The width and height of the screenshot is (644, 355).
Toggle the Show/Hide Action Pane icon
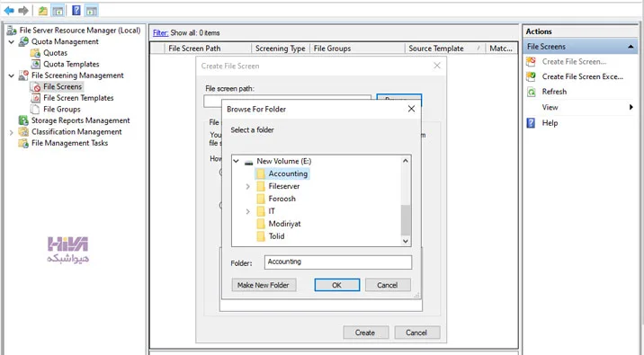point(91,11)
